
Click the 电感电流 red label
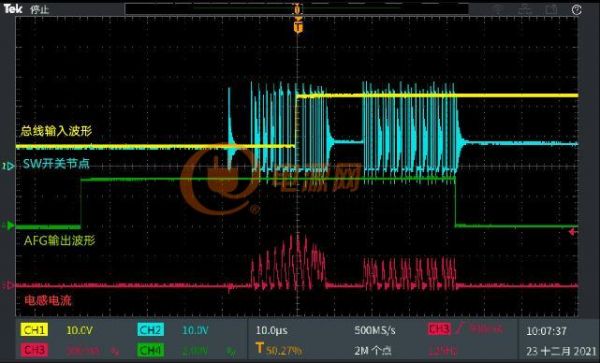(x=48, y=301)
